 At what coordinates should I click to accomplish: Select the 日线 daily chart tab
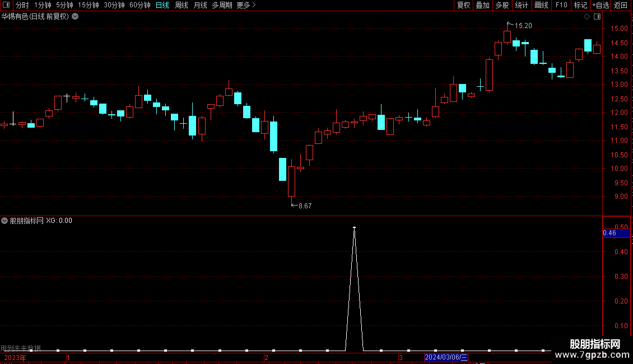point(162,5)
